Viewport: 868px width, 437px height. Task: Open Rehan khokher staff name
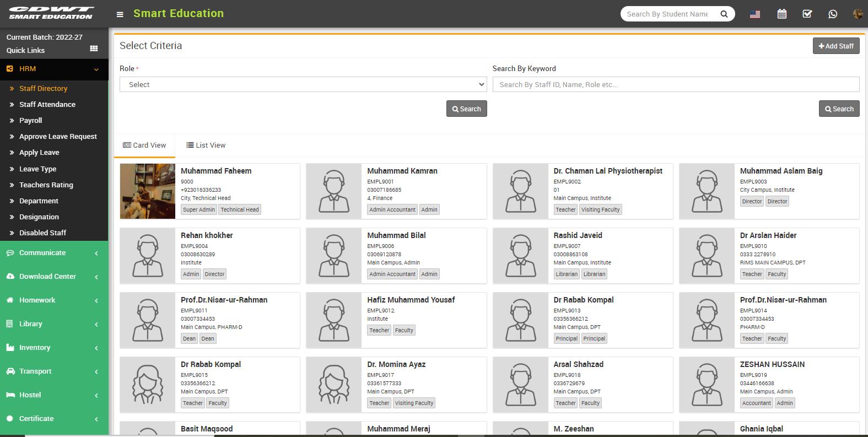pos(207,236)
